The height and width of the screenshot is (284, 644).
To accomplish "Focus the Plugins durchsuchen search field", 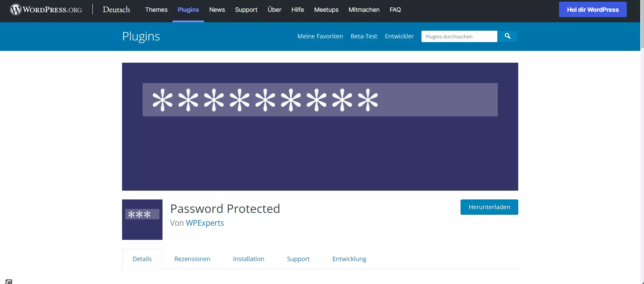I will [x=459, y=36].
